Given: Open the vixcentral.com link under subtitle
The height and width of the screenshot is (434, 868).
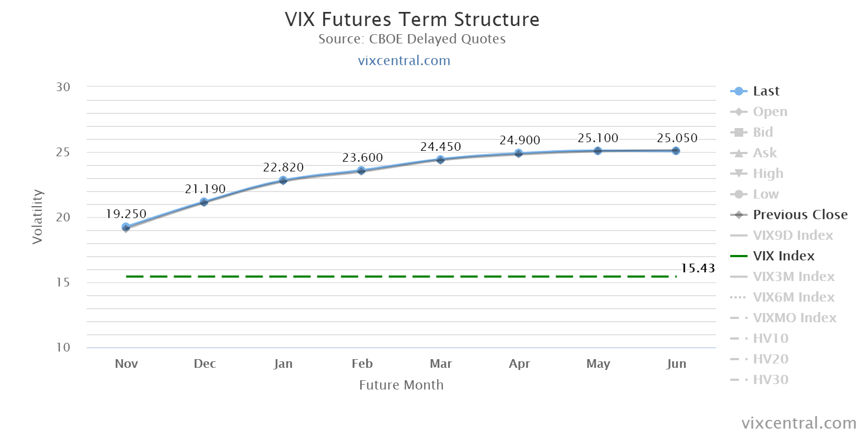Looking at the screenshot, I should (x=404, y=61).
